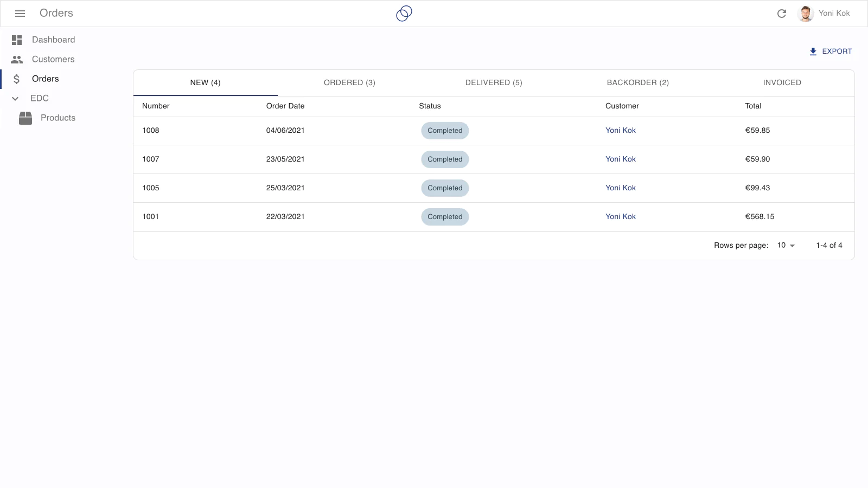Open order row number 1007
The image size is (868, 488).
point(151,159)
